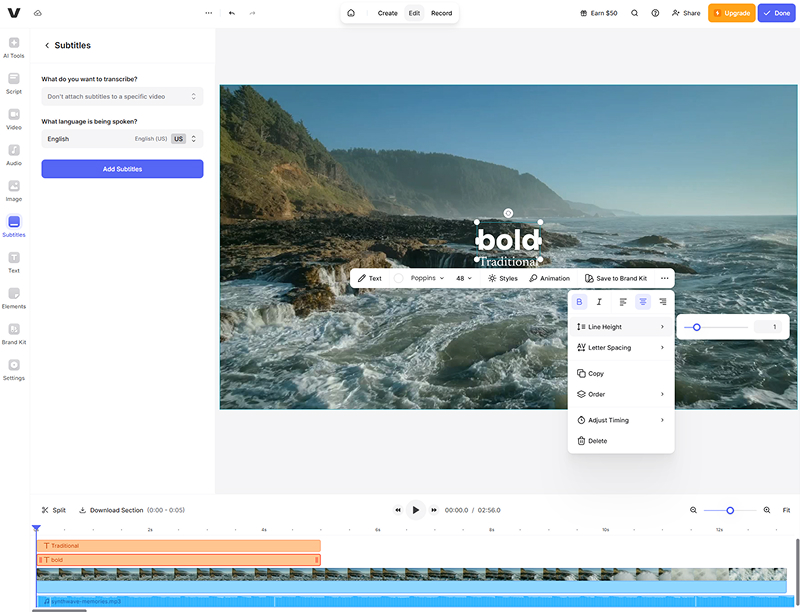The width and height of the screenshot is (800, 612).
Task: Click the line height slider handle
Action: [697, 327]
